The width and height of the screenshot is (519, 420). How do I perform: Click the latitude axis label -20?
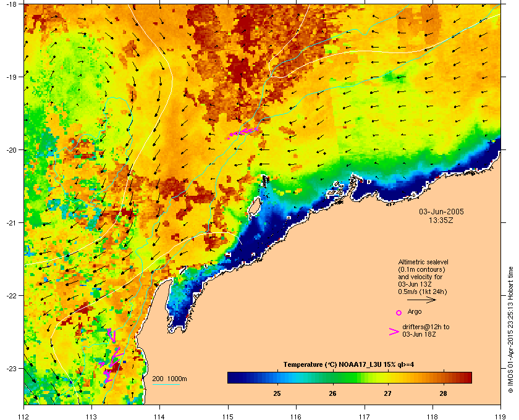[11, 149]
